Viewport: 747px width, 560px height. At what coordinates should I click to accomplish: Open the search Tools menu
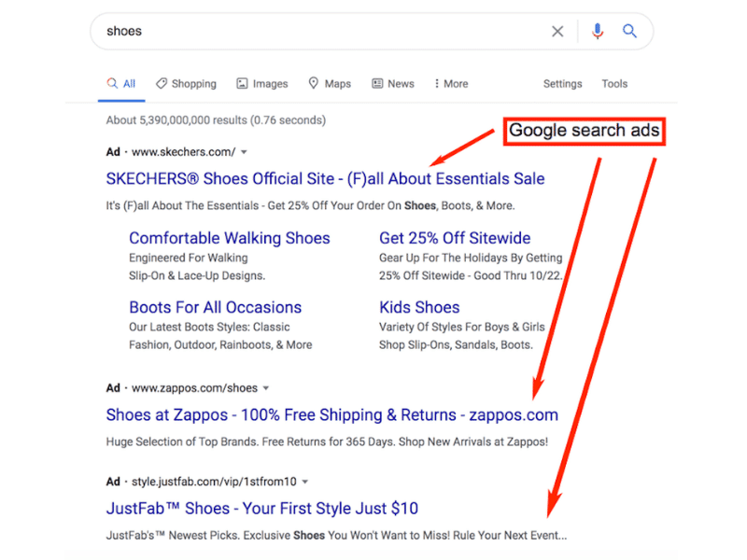click(x=614, y=84)
